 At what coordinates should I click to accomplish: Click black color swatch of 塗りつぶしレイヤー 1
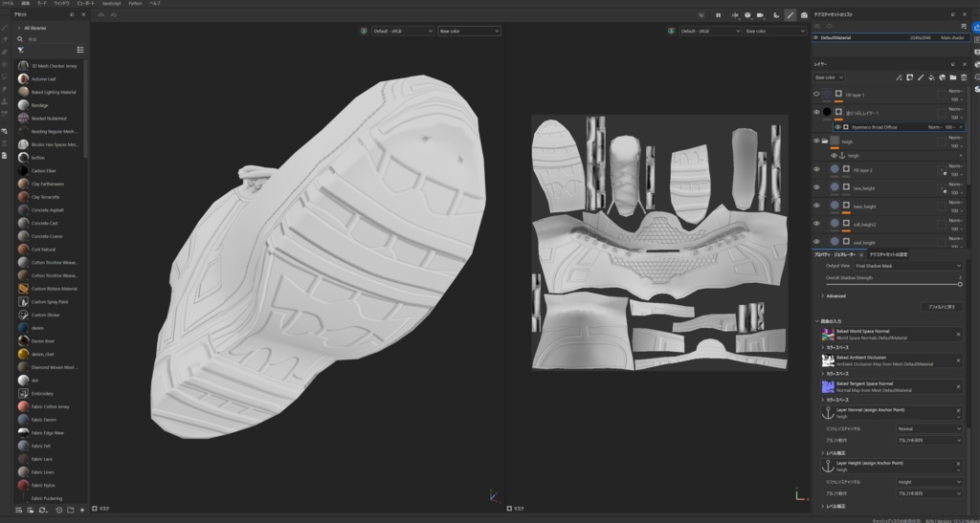coord(827,112)
